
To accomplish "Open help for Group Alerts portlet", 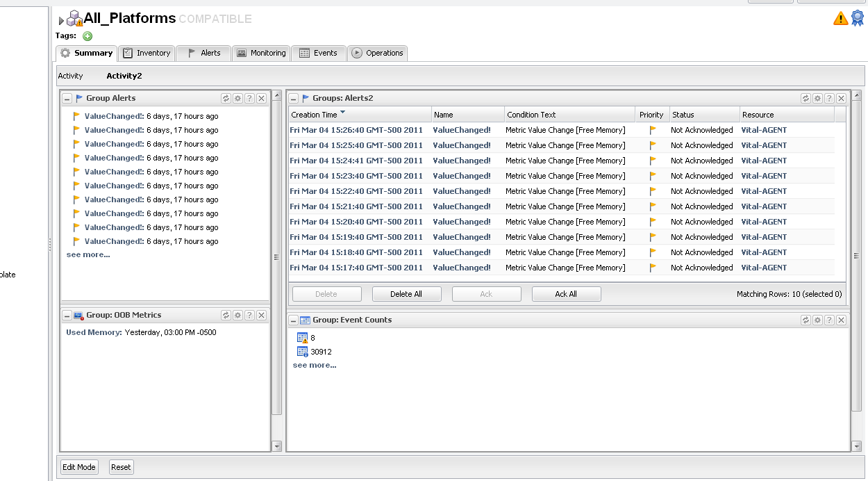I will (x=249, y=99).
